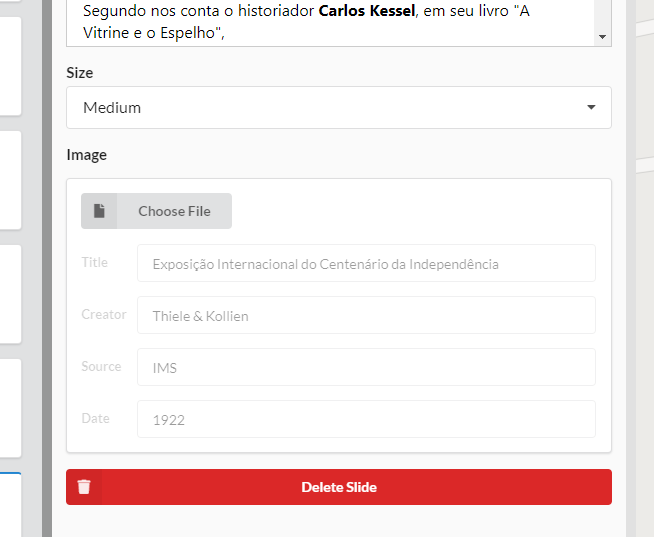
Task: Click the red Delete Slide button
Action: coord(339,487)
